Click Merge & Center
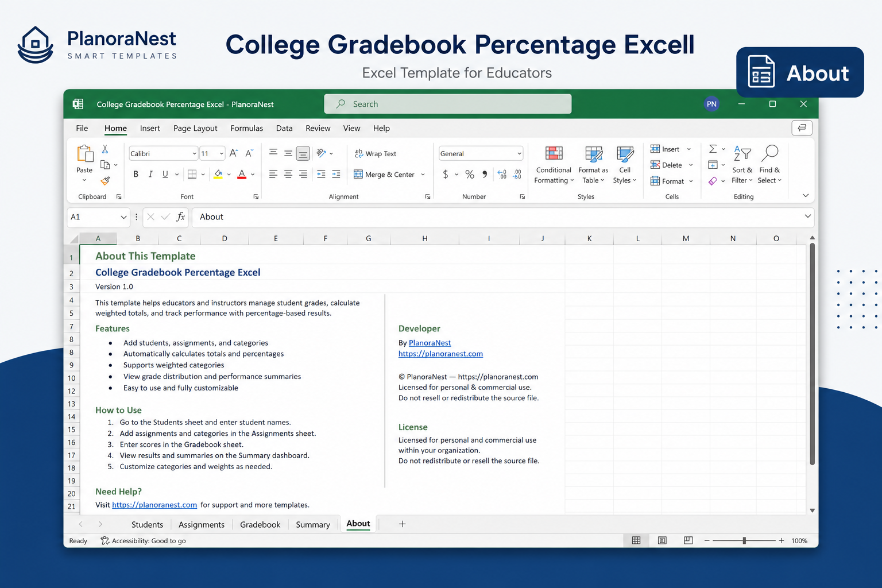This screenshot has width=882, height=588. (384, 175)
